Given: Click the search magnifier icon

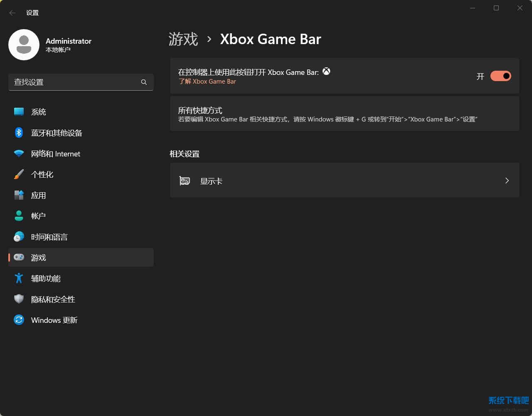Looking at the screenshot, I should point(144,82).
